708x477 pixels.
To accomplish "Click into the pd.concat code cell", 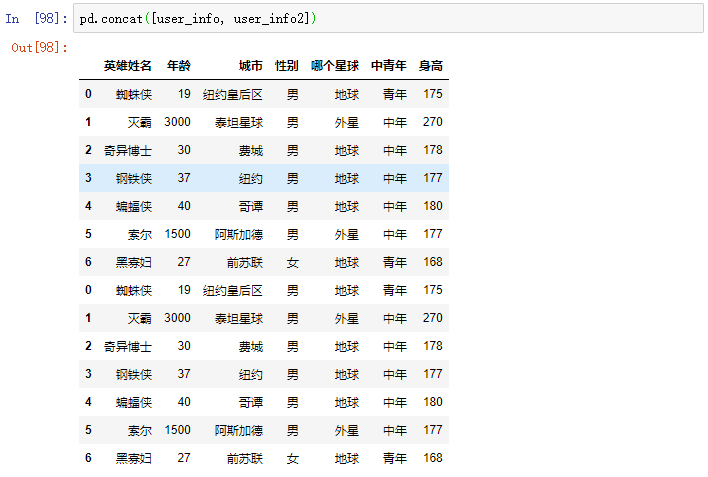I will (388, 19).
